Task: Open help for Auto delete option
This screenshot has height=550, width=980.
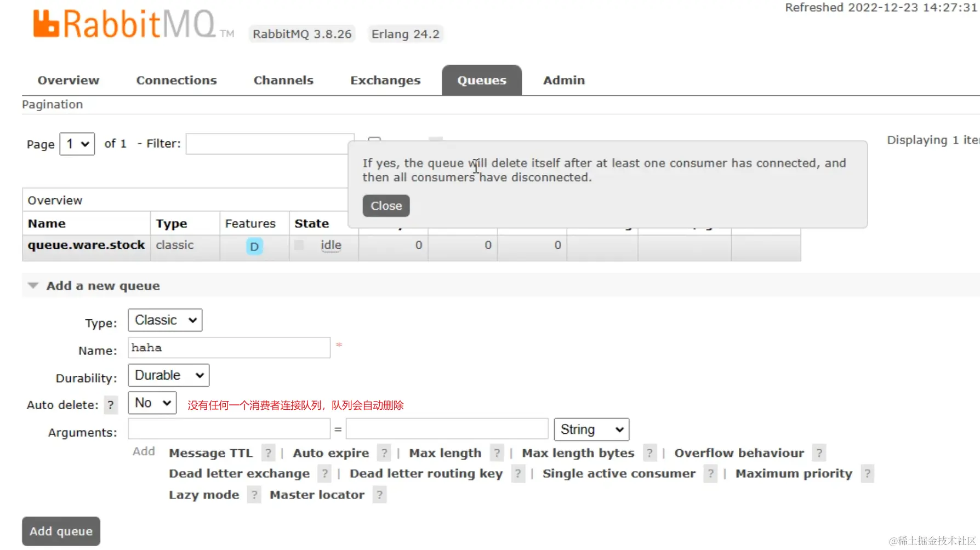Action: click(x=111, y=405)
